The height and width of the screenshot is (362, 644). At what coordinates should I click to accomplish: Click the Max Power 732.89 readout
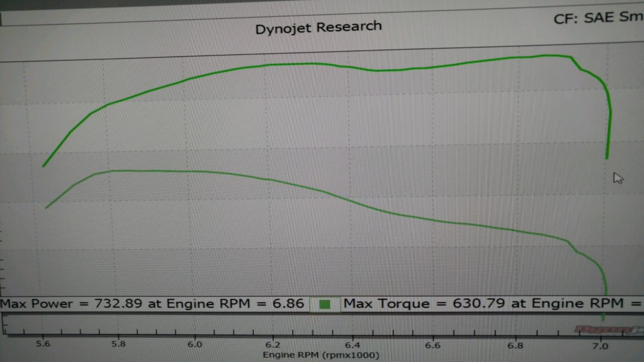152,303
